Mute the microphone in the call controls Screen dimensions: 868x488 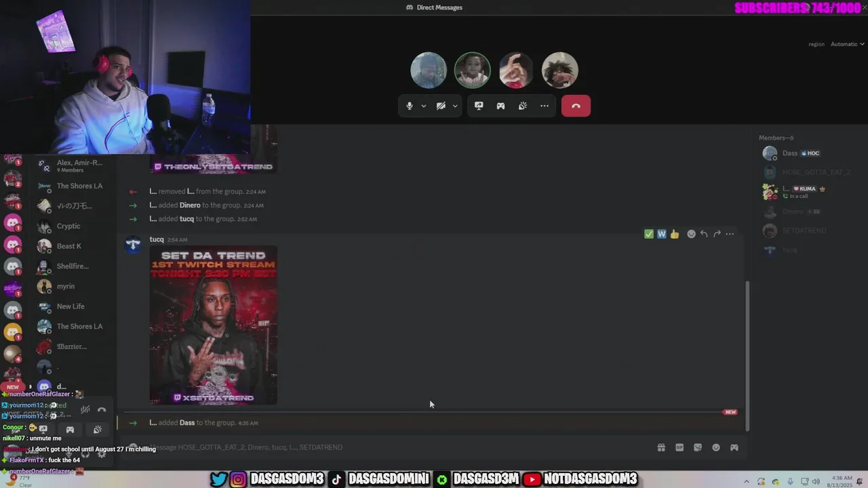[x=409, y=106]
